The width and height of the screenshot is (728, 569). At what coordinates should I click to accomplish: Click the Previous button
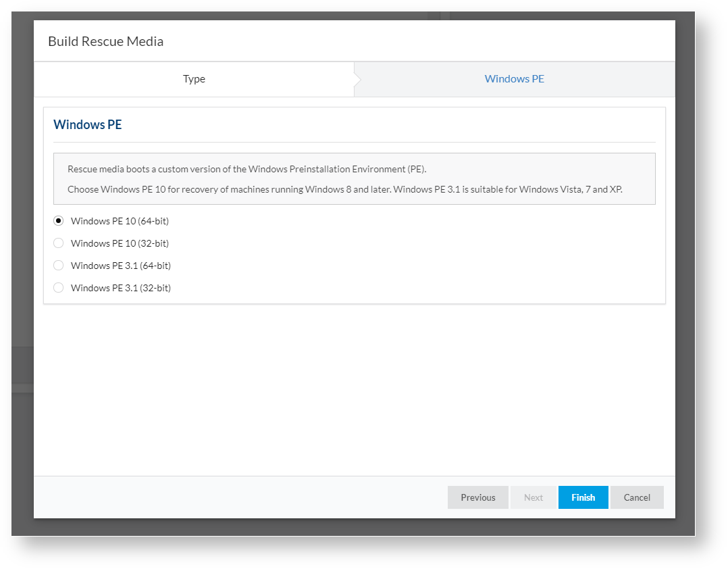tap(477, 497)
